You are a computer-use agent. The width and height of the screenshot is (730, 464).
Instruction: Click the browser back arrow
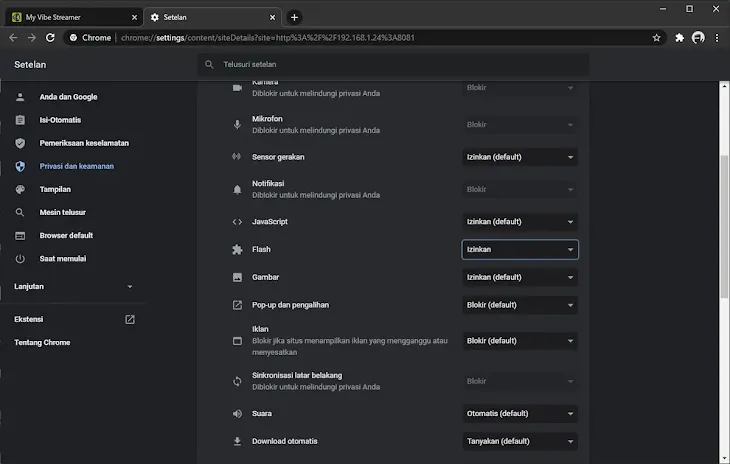tap(13, 37)
